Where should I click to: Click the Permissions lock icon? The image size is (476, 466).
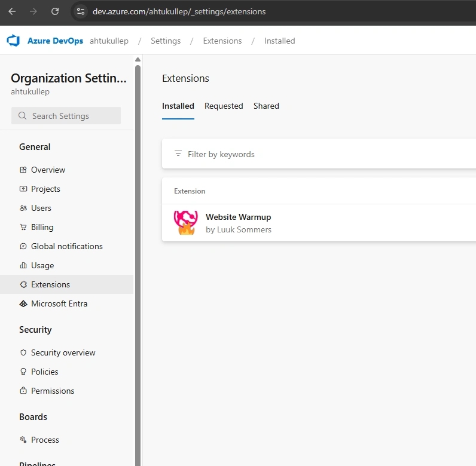(23, 391)
